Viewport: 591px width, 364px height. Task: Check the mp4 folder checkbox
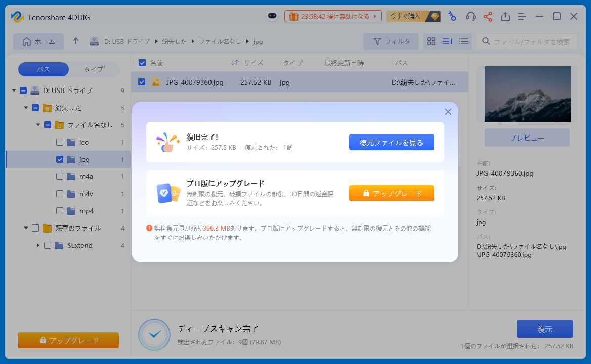coord(60,211)
